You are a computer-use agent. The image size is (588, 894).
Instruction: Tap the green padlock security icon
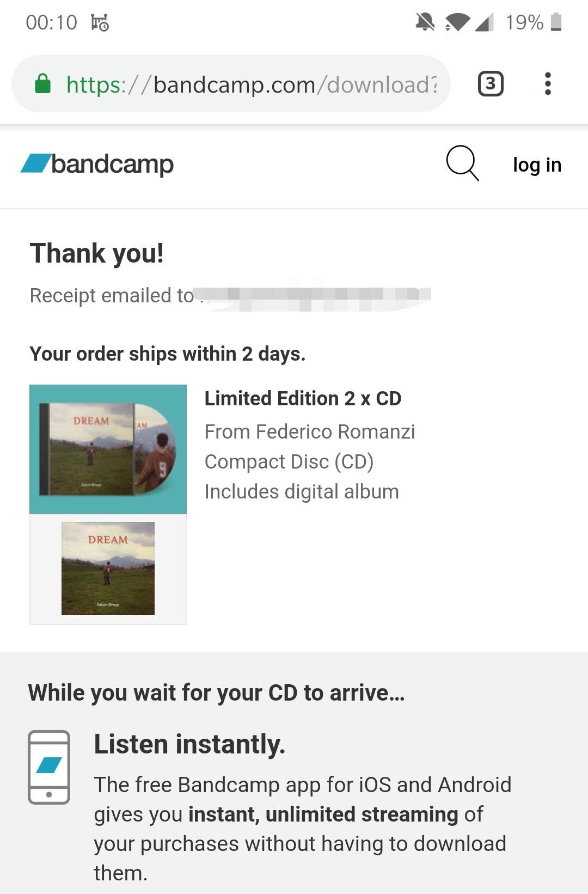click(x=42, y=84)
